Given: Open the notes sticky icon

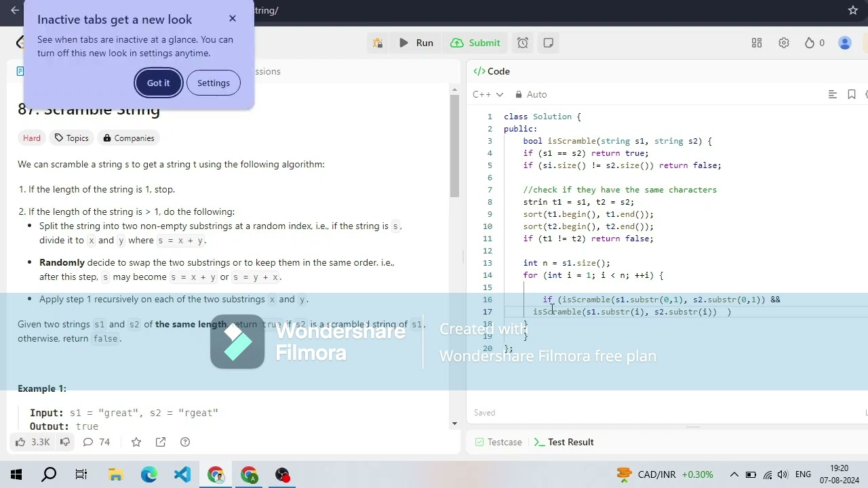Looking at the screenshot, I should pyautogui.click(x=549, y=43).
